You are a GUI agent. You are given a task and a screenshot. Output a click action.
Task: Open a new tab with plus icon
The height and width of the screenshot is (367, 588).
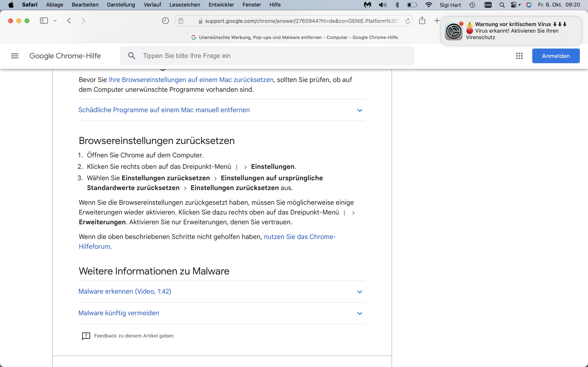[437, 21]
